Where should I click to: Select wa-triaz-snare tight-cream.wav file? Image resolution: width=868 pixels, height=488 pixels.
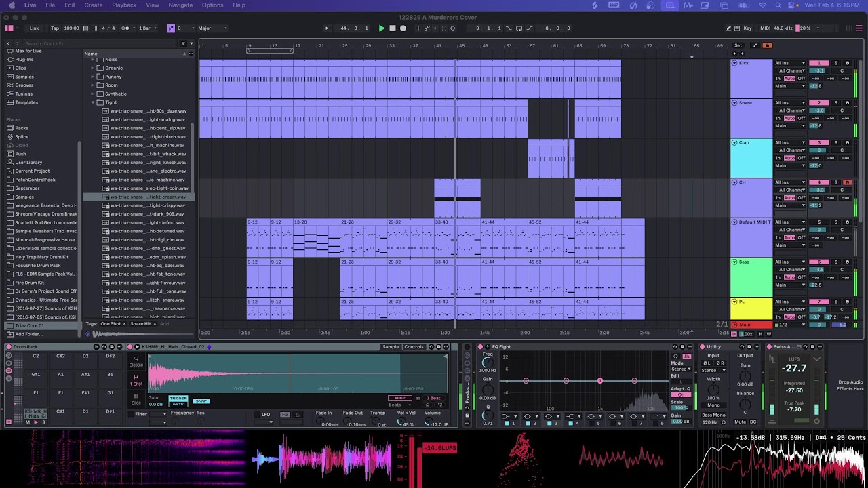click(139, 197)
